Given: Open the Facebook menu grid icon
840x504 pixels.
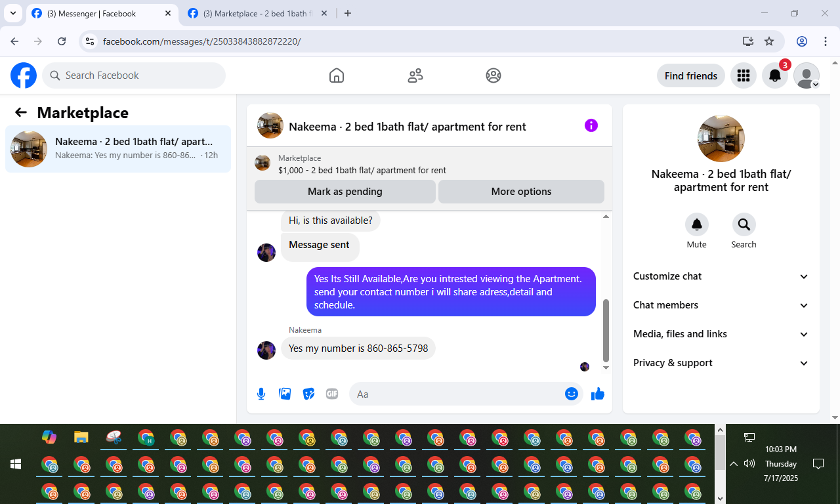Looking at the screenshot, I should [744, 76].
